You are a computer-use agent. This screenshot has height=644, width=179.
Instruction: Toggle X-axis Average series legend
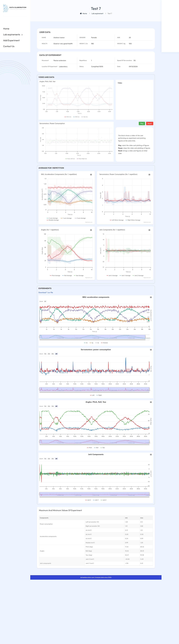[x=52, y=218]
